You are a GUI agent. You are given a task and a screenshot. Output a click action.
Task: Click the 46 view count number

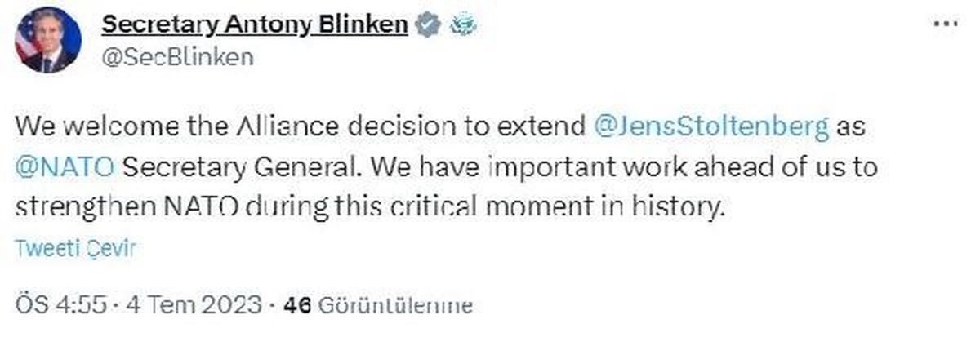pyautogui.click(x=296, y=307)
